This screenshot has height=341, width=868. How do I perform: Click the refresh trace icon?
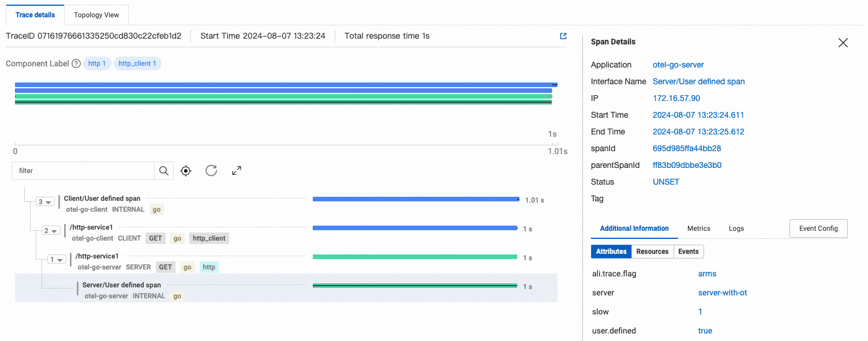coord(211,171)
